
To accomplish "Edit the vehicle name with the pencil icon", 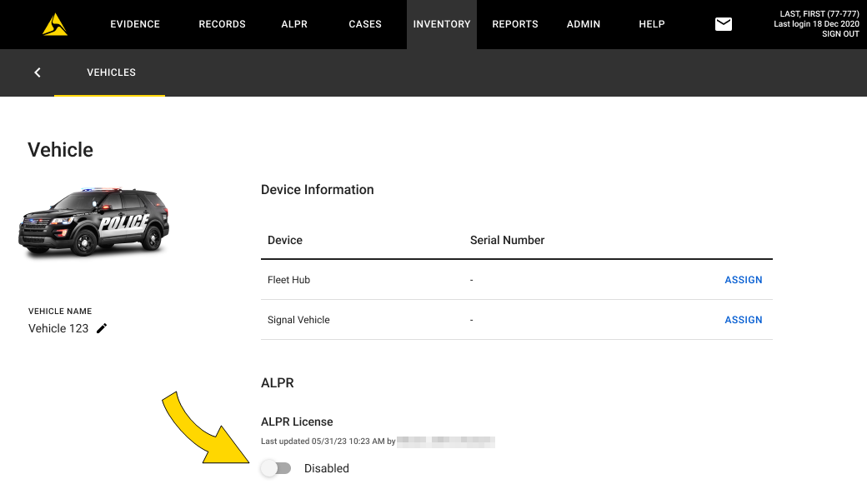I will [102, 328].
